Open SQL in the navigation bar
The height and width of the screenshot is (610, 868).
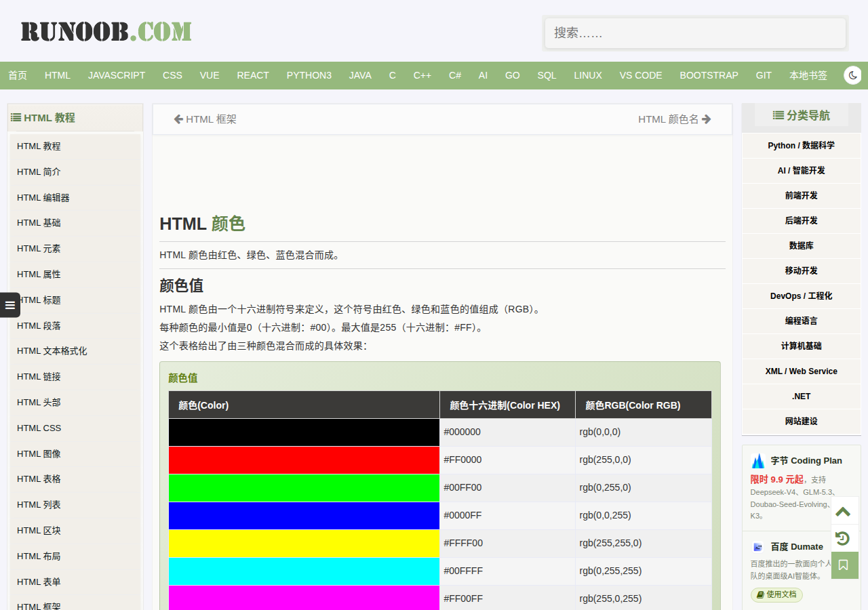click(547, 75)
